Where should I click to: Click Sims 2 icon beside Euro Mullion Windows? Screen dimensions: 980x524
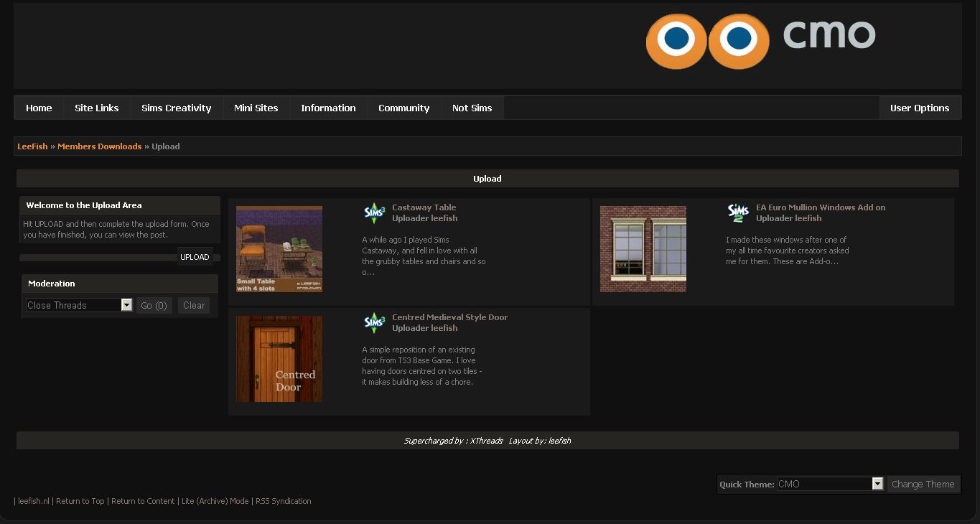[x=738, y=212]
